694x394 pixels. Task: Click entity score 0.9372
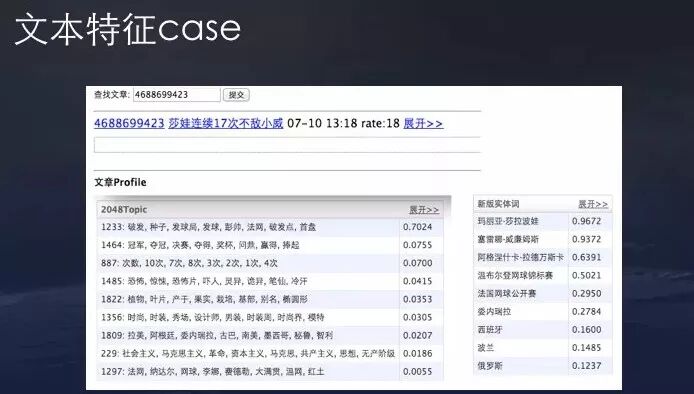(x=586, y=239)
